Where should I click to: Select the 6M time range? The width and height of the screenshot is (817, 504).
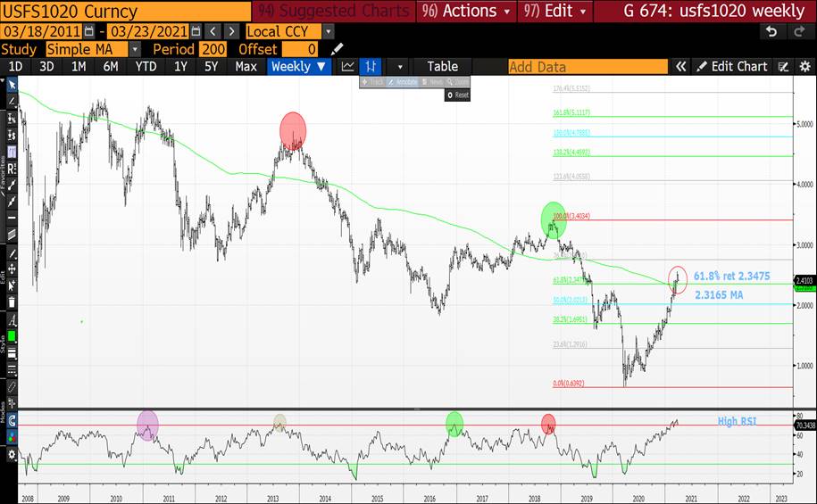(x=111, y=67)
